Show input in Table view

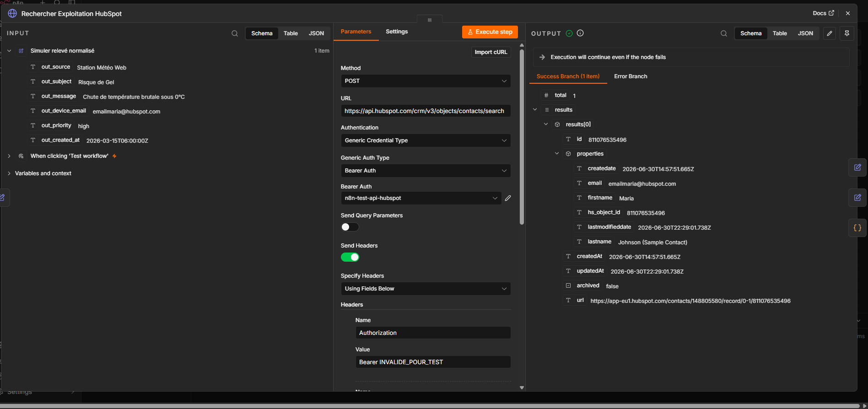[x=291, y=33]
